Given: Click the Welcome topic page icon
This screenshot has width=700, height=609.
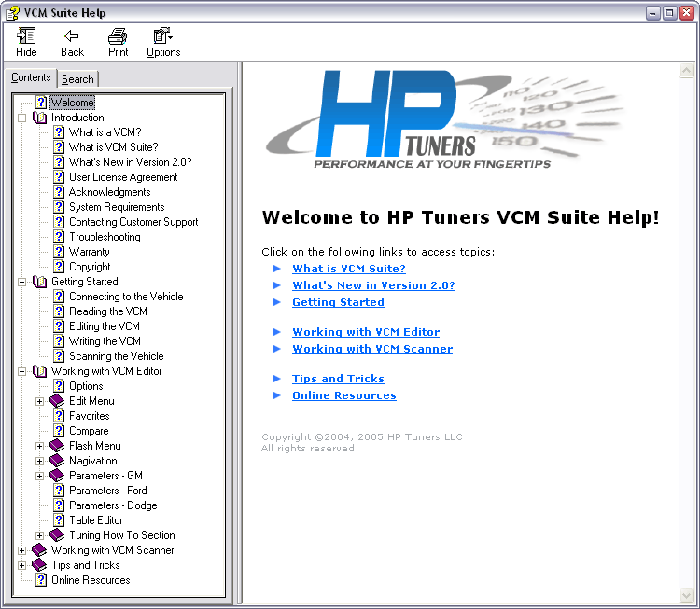Looking at the screenshot, I should pos(41,103).
